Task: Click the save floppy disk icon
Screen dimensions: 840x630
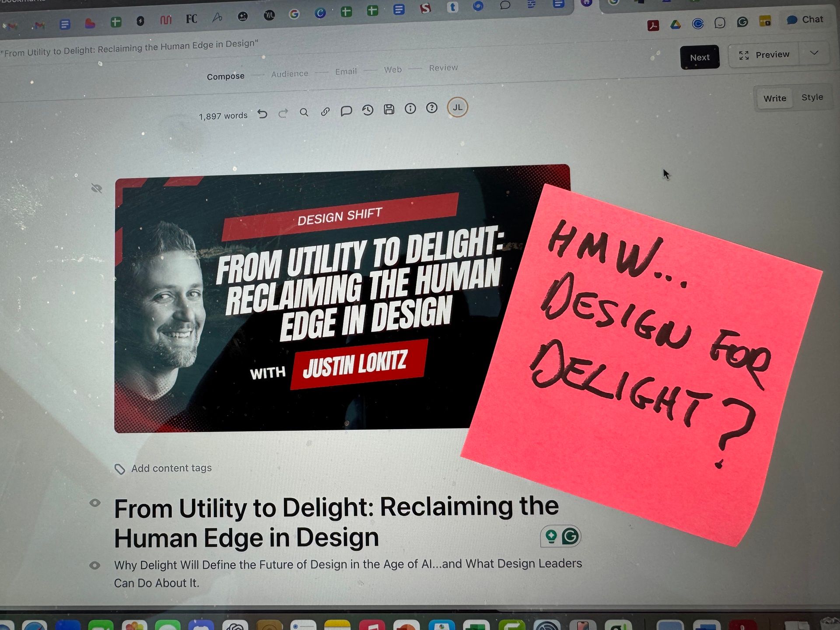Action: click(389, 109)
